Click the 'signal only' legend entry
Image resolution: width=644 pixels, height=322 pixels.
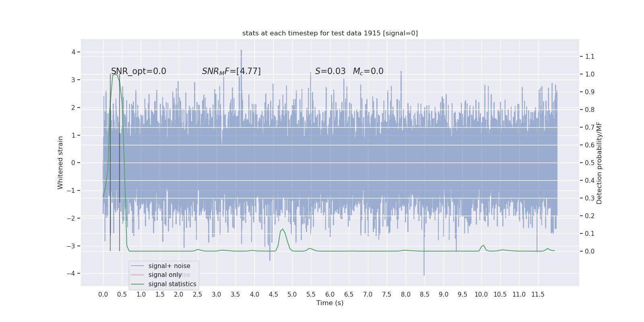pyautogui.click(x=165, y=275)
